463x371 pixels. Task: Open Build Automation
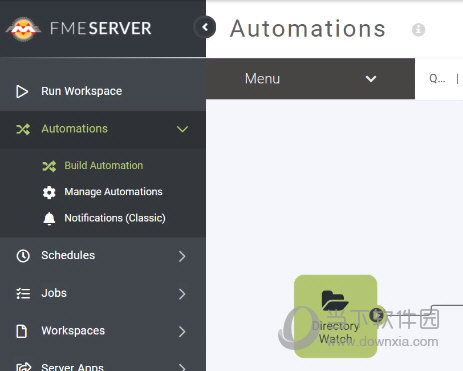coord(104,166)
